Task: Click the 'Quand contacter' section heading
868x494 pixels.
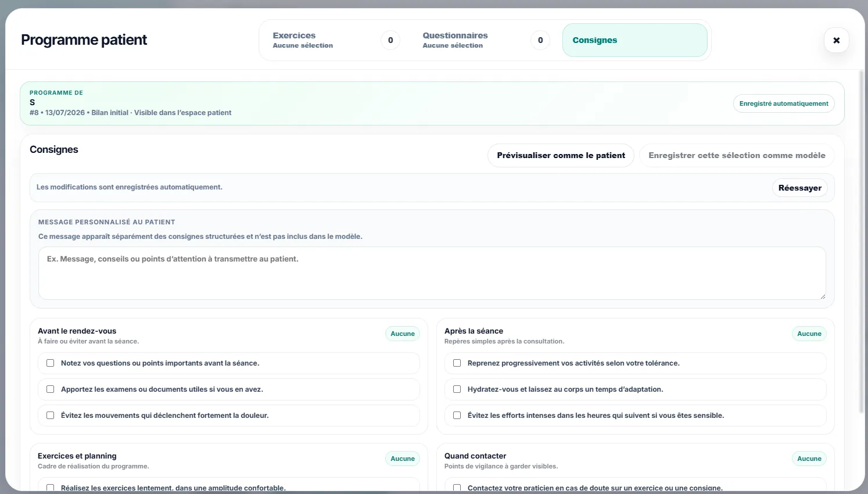Action: pos(475,456)
